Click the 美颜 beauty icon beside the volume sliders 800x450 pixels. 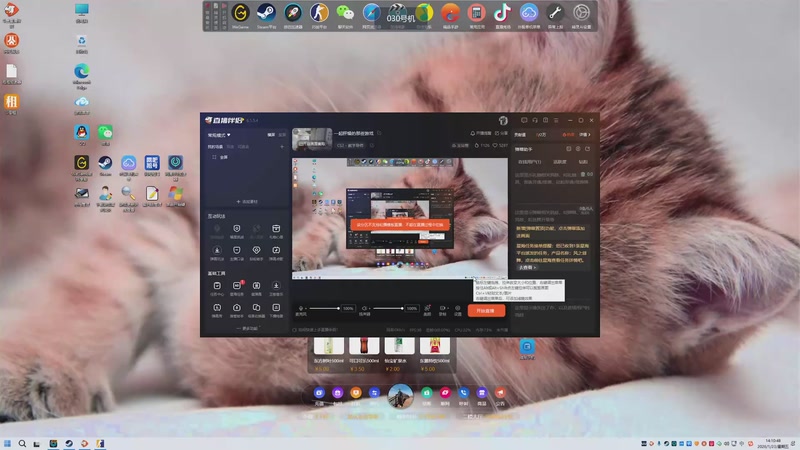[x=427, y=310]
